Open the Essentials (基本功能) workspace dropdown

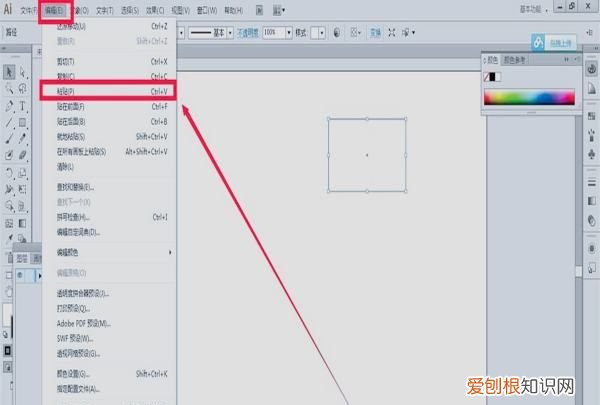[x=540, y=9]
